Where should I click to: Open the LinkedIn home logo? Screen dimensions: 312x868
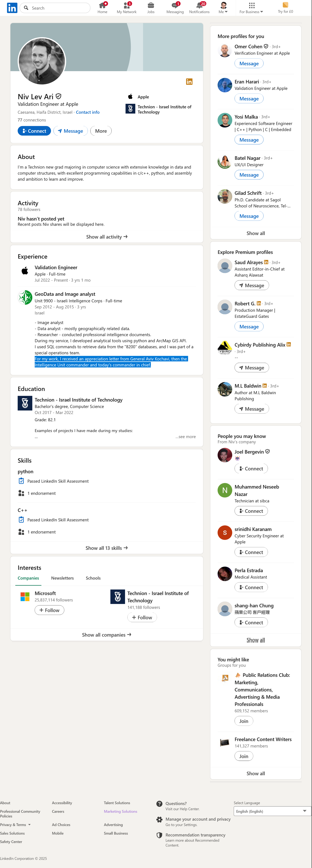click(12, 8)
